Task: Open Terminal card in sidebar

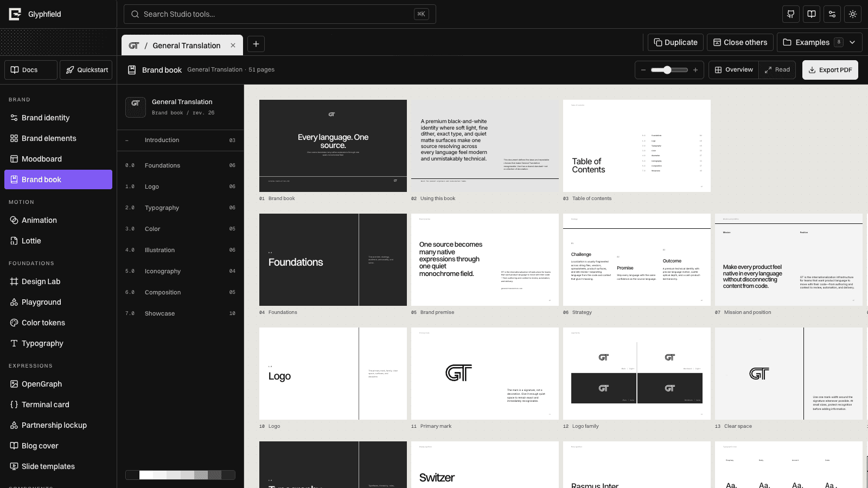Action: (59, 404)
